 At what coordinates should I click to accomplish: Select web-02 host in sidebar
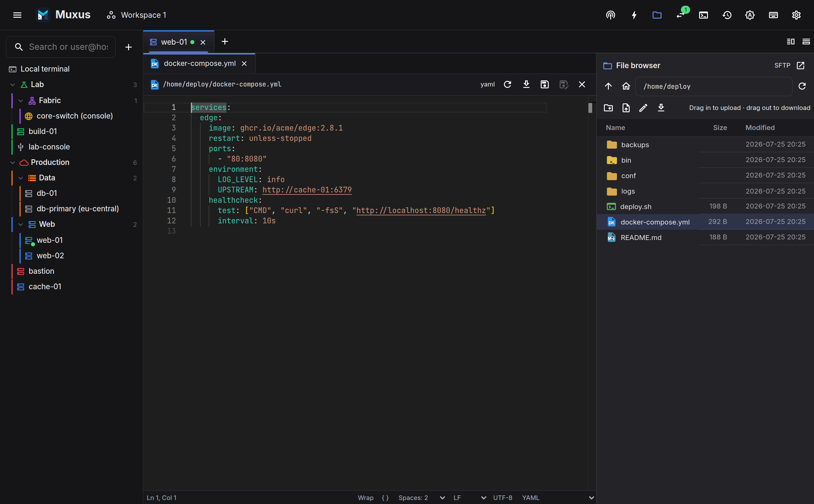pos(50,256)
